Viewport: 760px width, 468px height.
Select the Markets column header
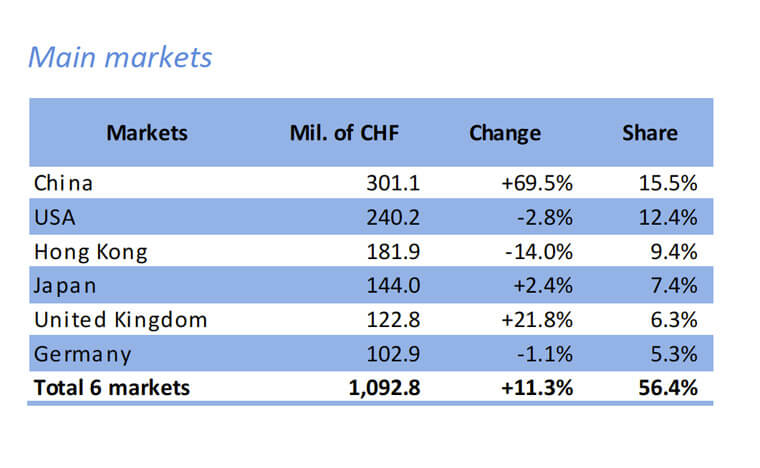point(147,133)
